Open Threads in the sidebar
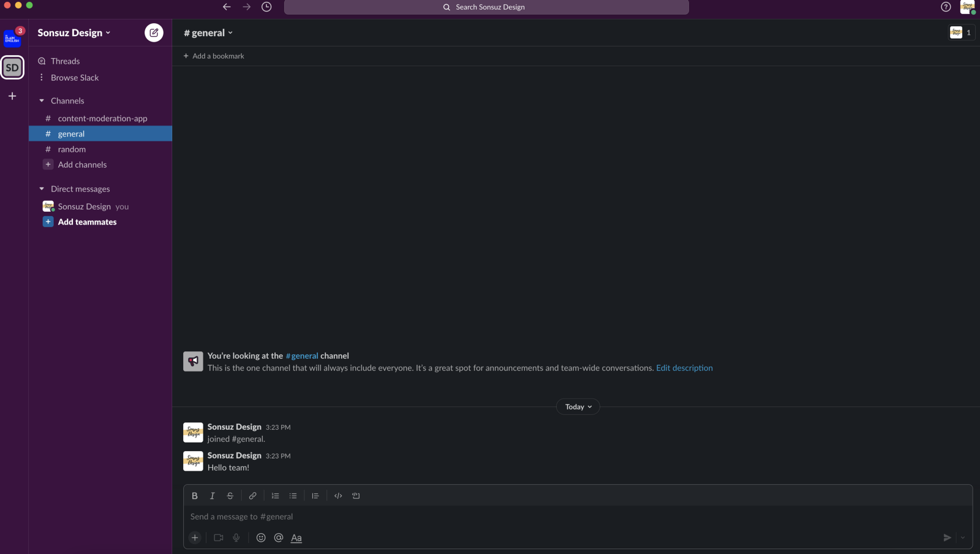The width and height of the screenshot is (980, 554). pyautogui.click(x=65, y=61)
